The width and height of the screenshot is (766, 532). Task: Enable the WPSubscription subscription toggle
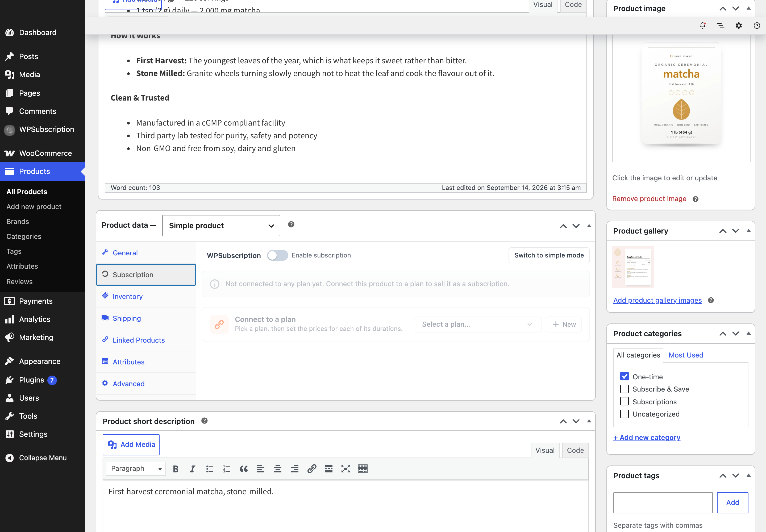click(277, 255)
